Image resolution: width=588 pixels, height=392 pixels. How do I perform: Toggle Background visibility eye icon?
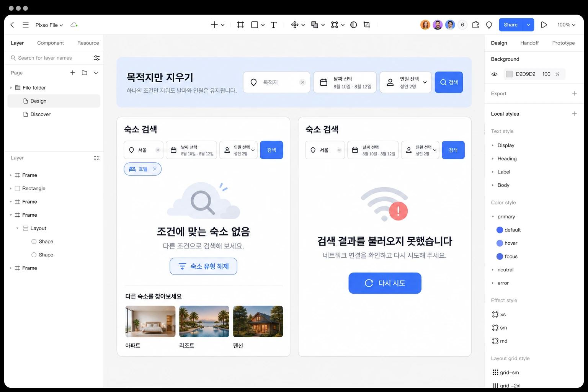[495, 74]
